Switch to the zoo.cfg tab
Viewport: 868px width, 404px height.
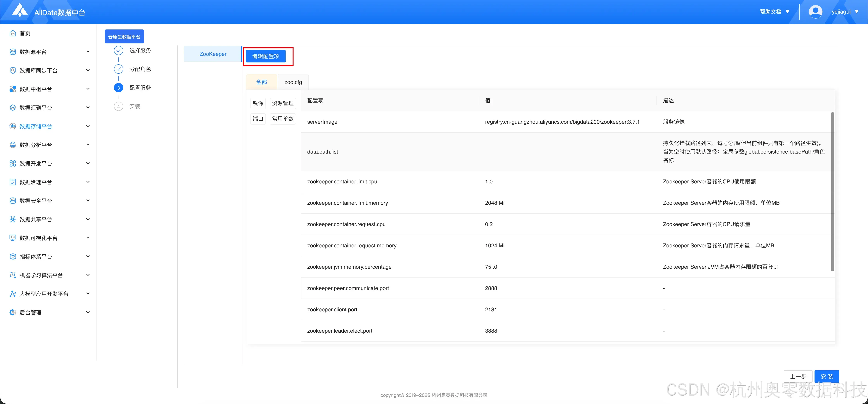click(x=293, y=82)
